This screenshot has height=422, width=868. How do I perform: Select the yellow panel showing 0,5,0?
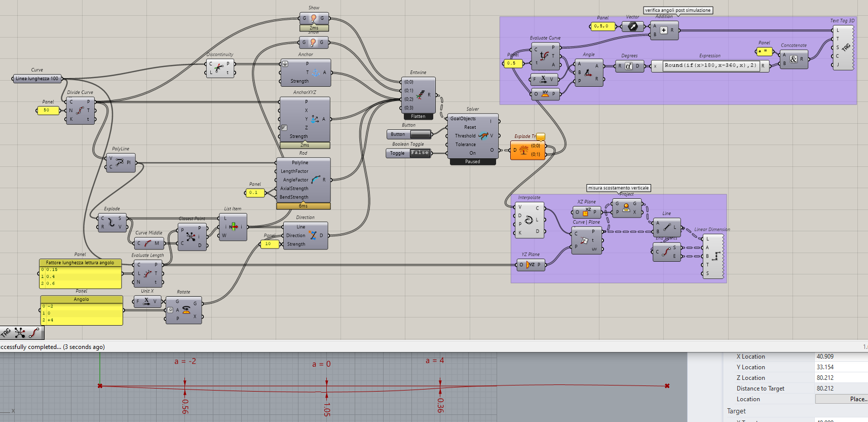point(602,26)
